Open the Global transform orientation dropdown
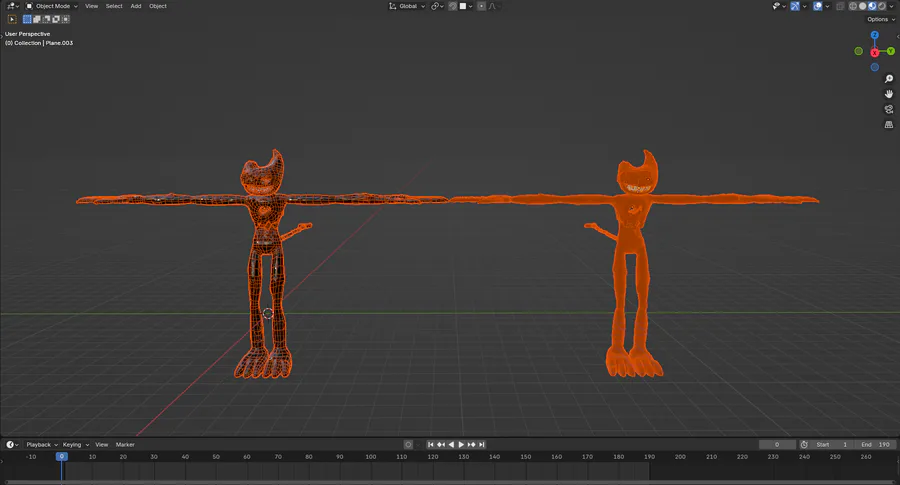Viewport: 900px width, 485px height. 407,6
